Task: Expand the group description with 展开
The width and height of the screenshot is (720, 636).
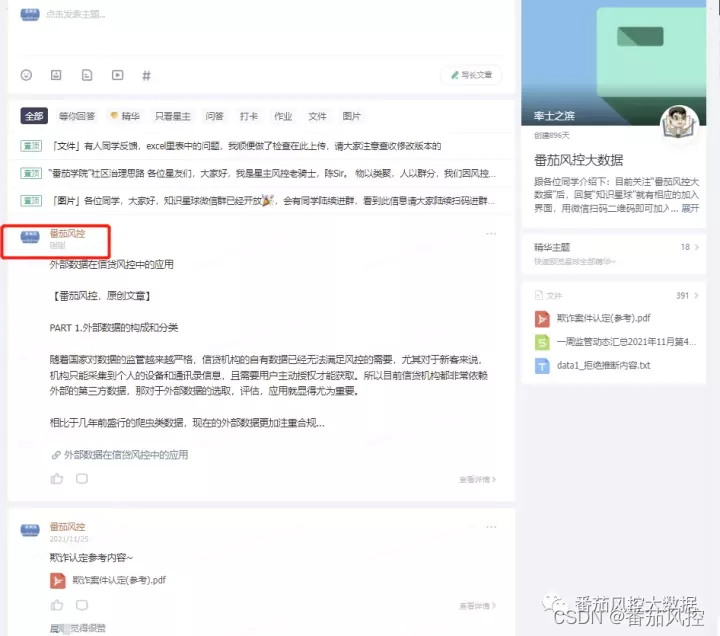Action: point(690,208)
